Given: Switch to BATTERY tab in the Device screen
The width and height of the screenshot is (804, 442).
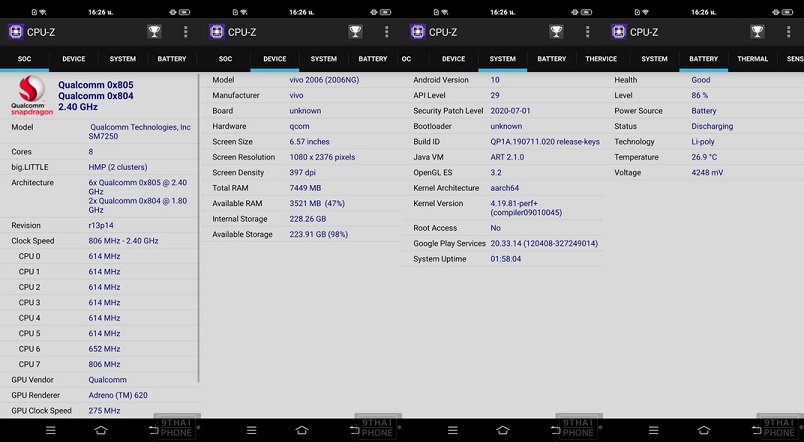Looking at the screenshot, I should 373,59.
